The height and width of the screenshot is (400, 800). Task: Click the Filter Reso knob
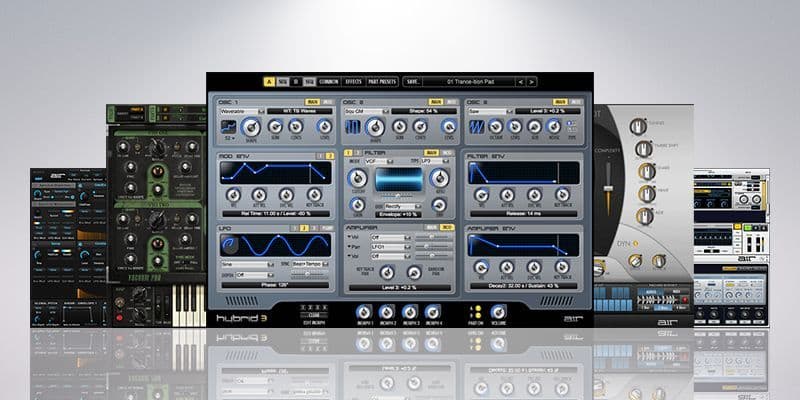point(439,178)
